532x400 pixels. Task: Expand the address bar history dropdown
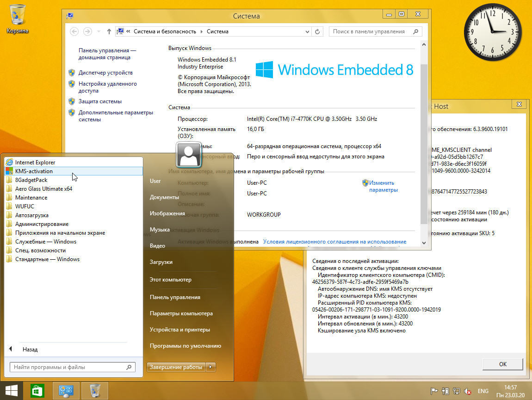click(x=307, y=31)
